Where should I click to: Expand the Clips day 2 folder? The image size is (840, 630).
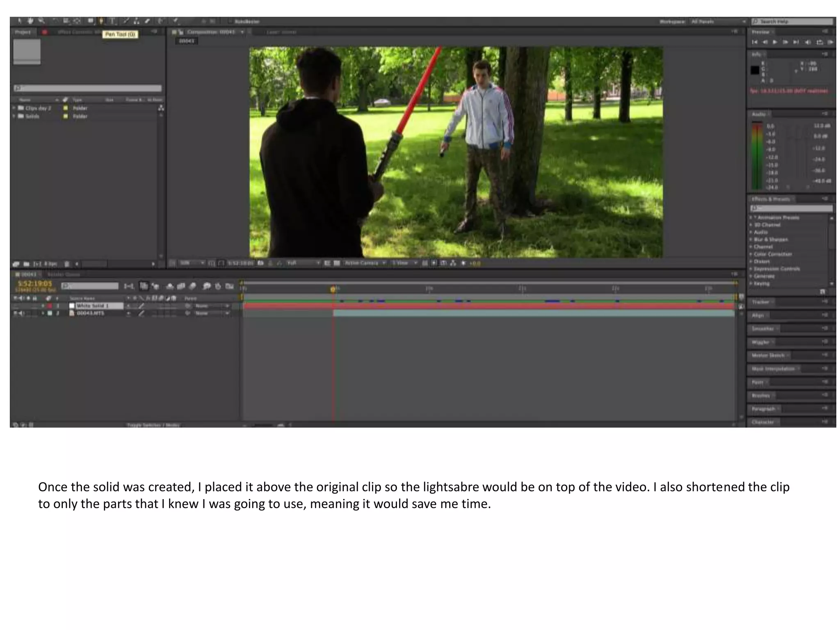(x=14, y=108)
